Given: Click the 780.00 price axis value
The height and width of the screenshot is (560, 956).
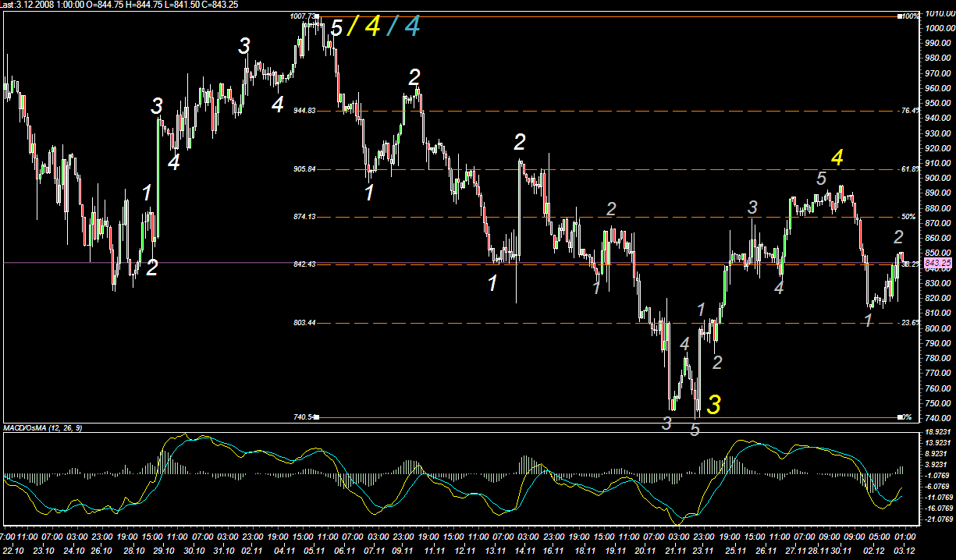Looking at the screenshot, I should click(939, 358).
